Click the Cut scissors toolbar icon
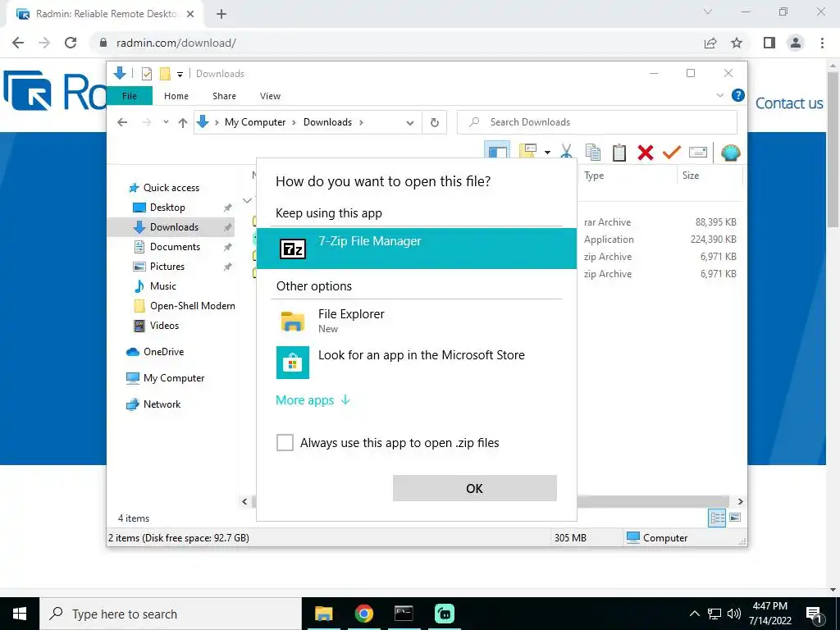The height and width of the screenshot is (630, 840). click(566, 152)
